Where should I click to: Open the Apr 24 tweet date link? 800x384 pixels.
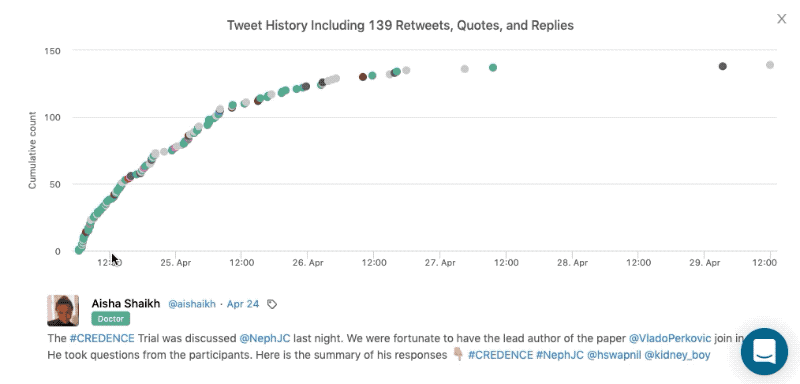coord(243,304)
